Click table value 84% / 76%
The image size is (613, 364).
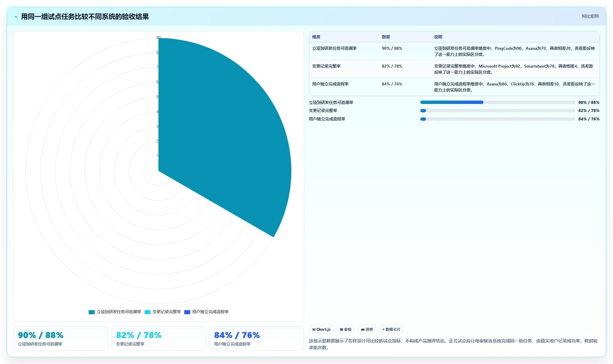pyautogui.click(x=392, y=84)
